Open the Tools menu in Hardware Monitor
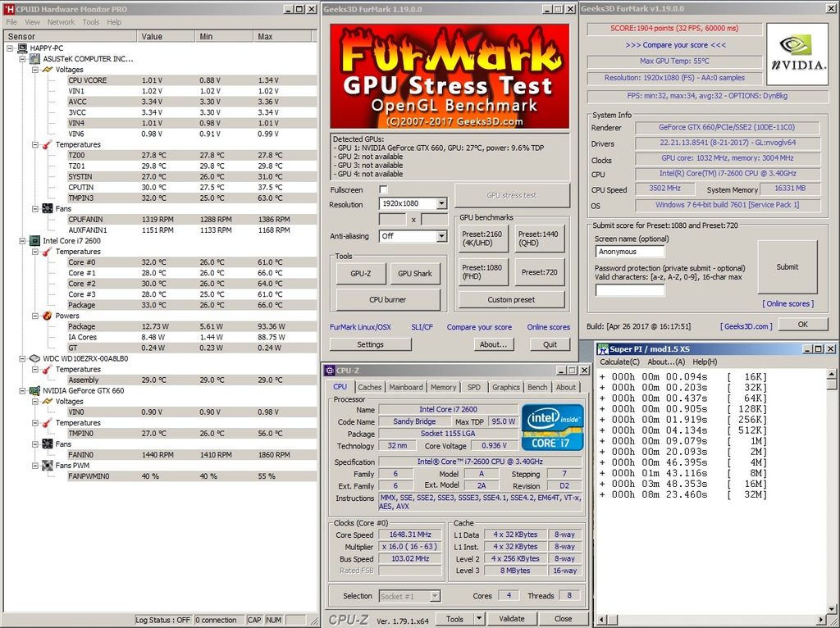The image size is (840, 628). pyautogui.click(x=90, y=22)
